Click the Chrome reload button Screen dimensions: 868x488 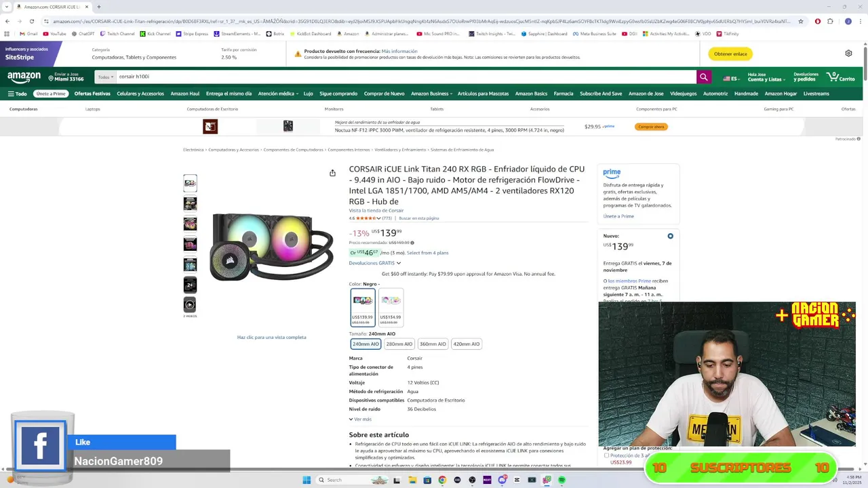pos(31,21)
